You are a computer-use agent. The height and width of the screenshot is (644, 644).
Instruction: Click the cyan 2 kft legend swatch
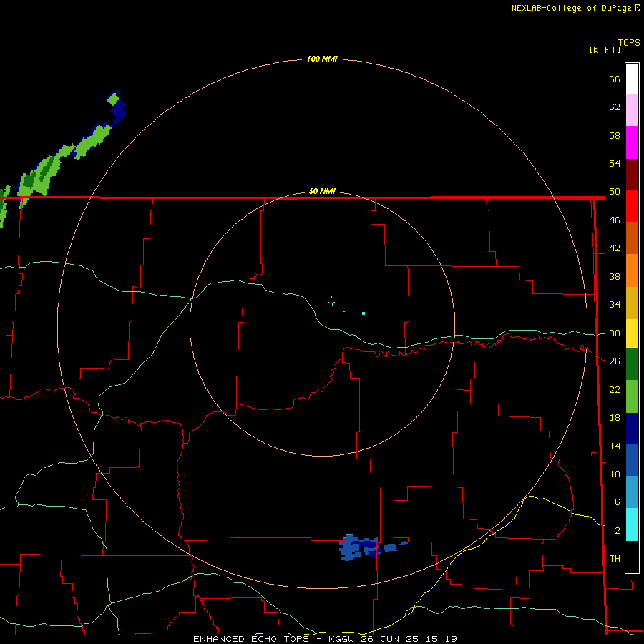pyautogui.click(x=632, y=525)
